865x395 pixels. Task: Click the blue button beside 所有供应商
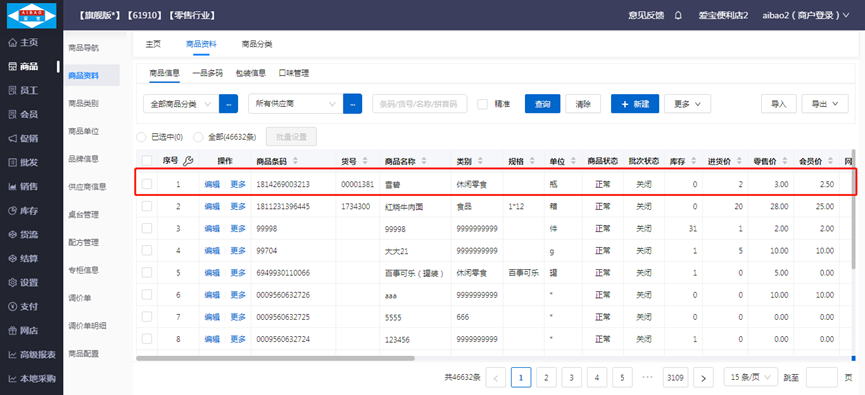click(353, 104)
